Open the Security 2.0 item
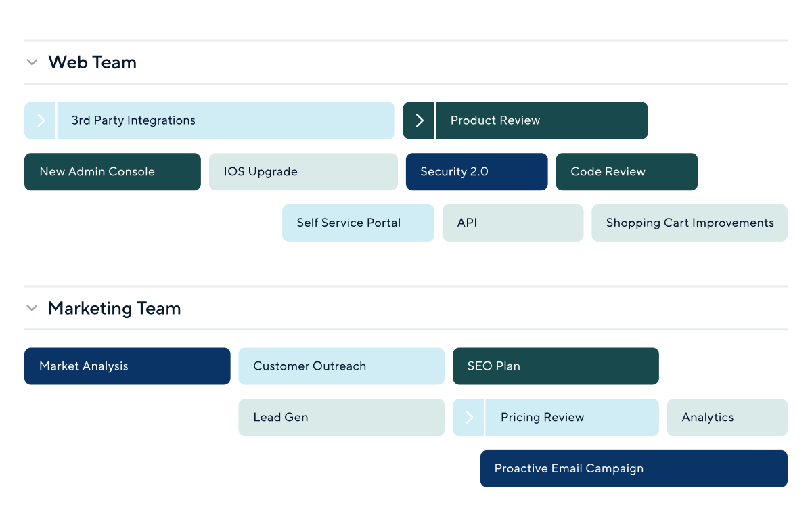This screenshot has height=528, width=812. tap(476, 172)
